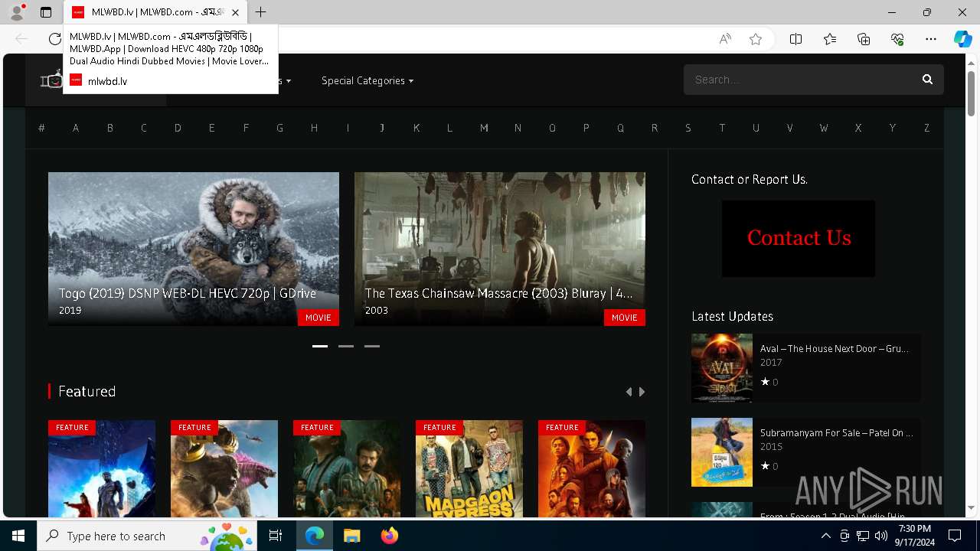Viewport: 980px width, 551px height.
Task: Refresh the page with the reload icon
Action: click(54, 39)
